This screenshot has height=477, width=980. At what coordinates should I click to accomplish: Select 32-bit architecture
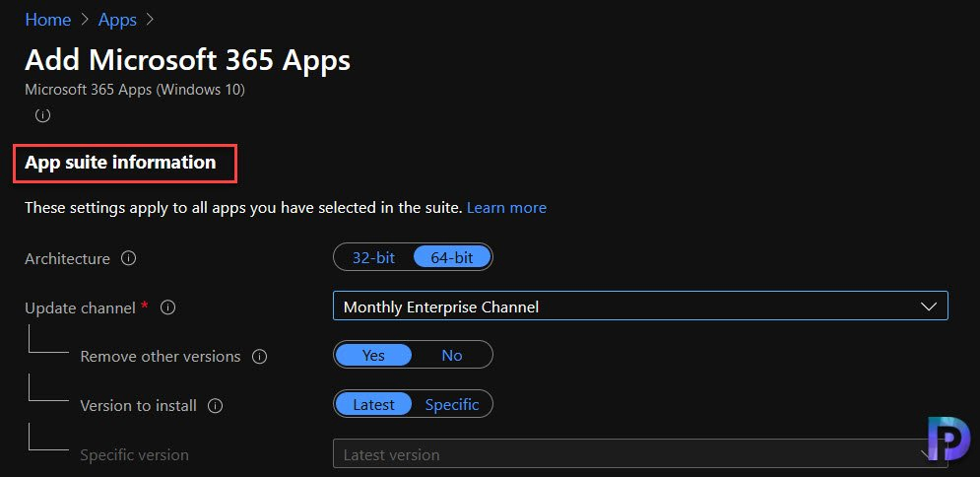(373, 257)
